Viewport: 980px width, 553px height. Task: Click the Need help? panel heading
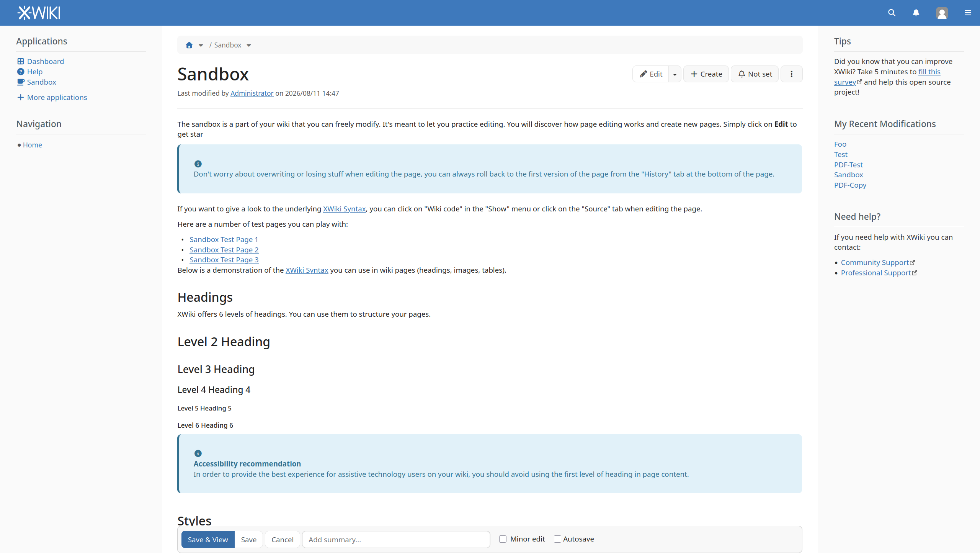857,217
